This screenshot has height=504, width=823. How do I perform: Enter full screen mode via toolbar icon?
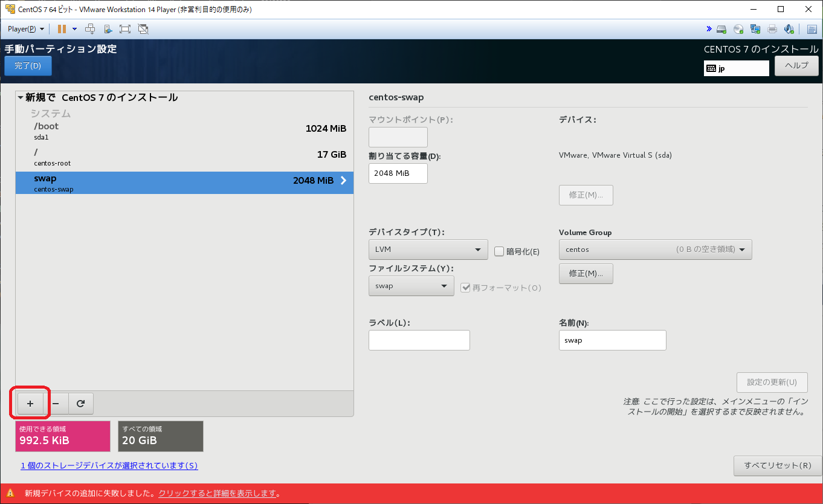125,29
